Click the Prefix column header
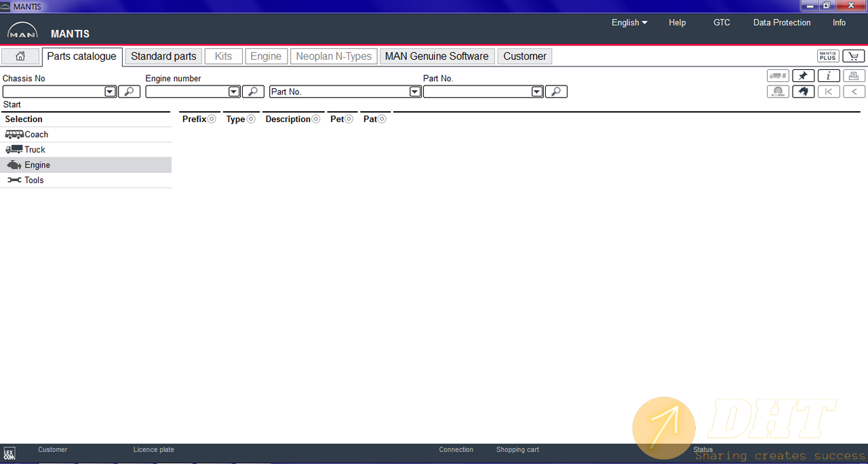This screenshot has height=464, width=868. tap(195, 119)
